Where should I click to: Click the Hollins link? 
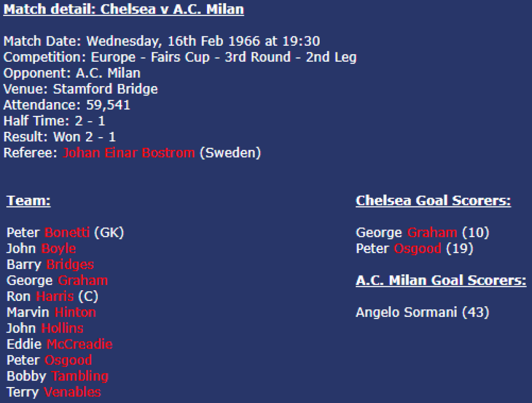(x=62, y=328)
